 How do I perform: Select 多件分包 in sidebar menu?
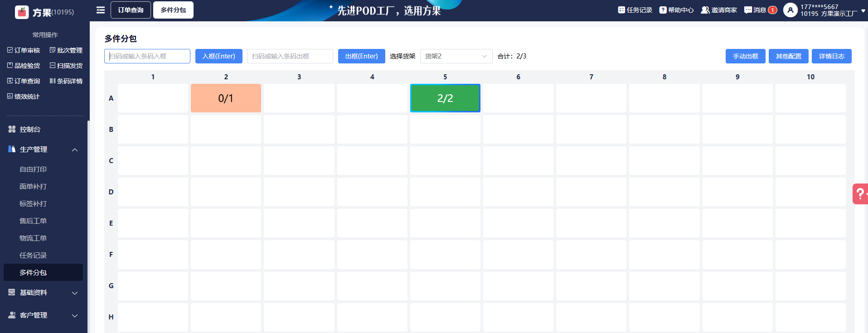[43, 272]
